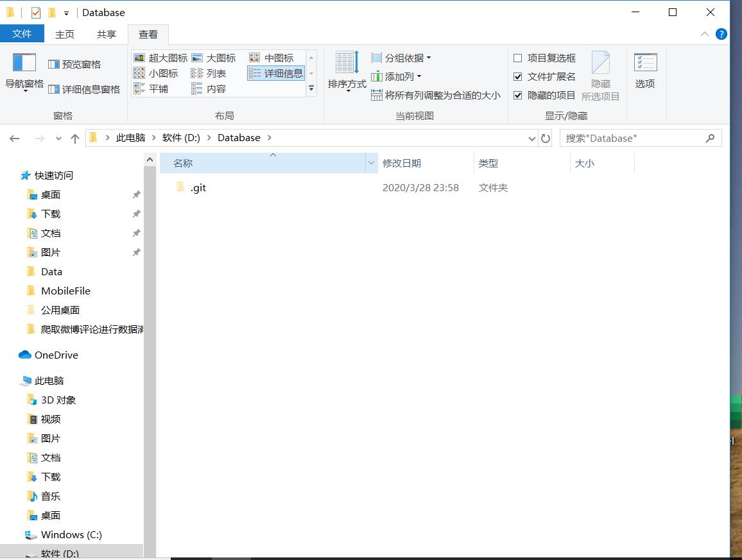Viewport: 742px width, 560px height.
Task: Switch to the 主页 ribbon tab
Action: coord(64,34)
